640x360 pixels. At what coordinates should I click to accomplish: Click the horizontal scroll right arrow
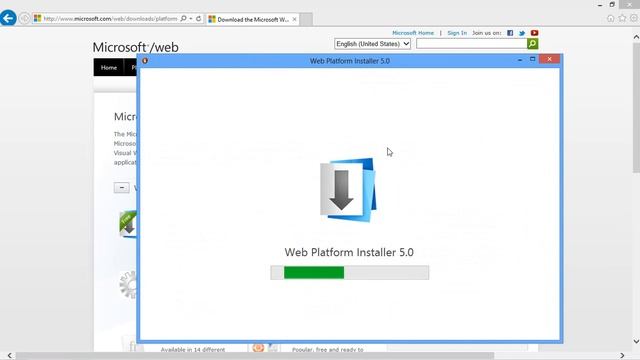(x=622, y=356)
